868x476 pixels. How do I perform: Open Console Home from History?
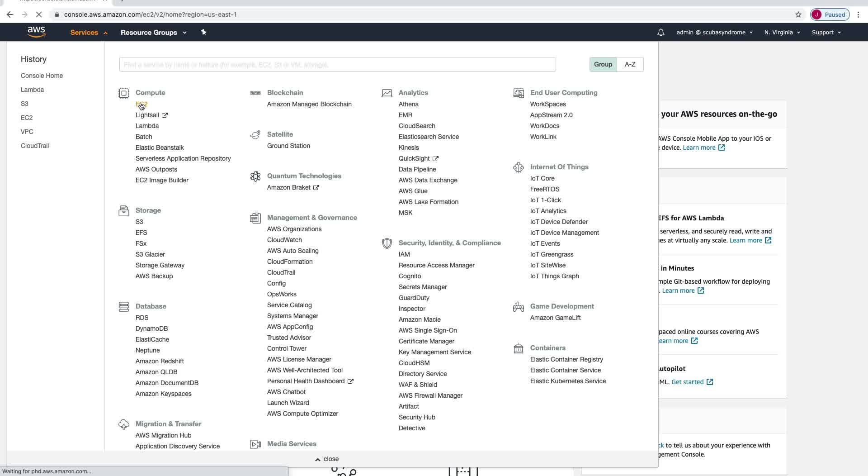coord(42,76)
